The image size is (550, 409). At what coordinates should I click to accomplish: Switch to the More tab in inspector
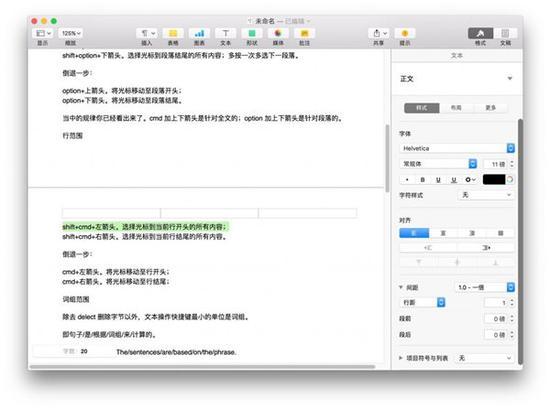490,108
